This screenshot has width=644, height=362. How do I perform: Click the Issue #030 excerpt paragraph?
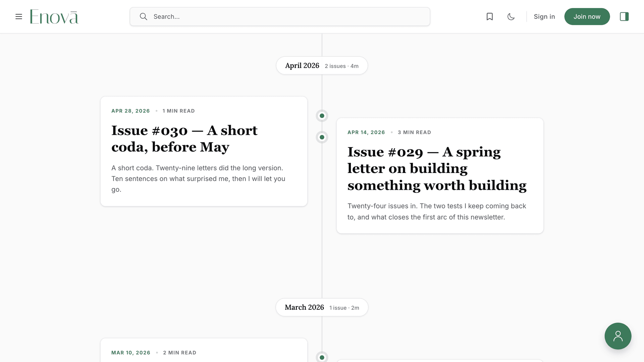pos(198,179)
